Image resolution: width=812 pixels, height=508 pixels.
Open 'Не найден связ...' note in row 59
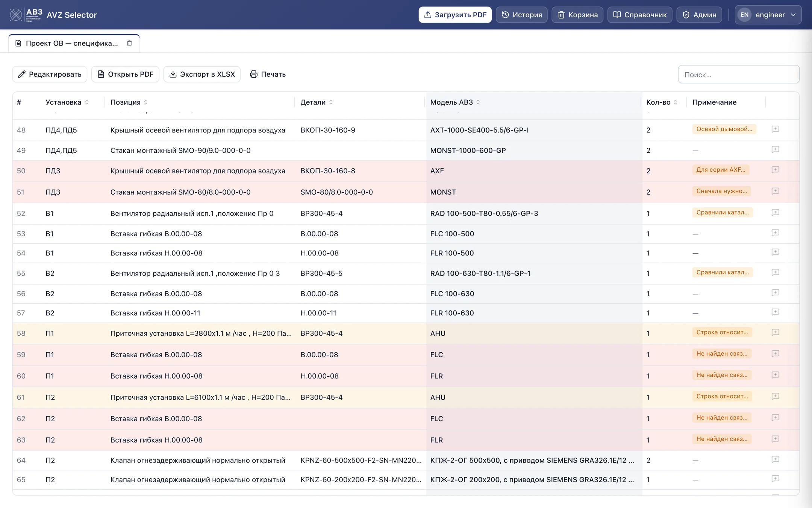point(722,354)
